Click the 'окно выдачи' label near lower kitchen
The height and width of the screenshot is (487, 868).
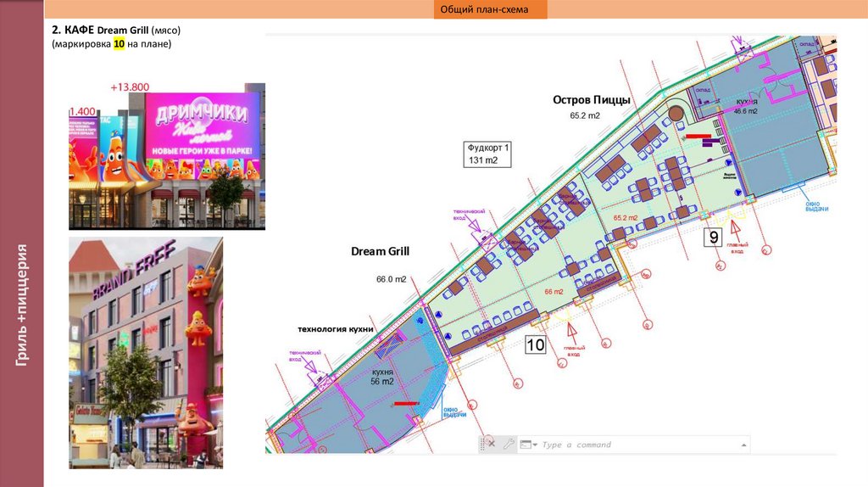(x=454, y=412)
